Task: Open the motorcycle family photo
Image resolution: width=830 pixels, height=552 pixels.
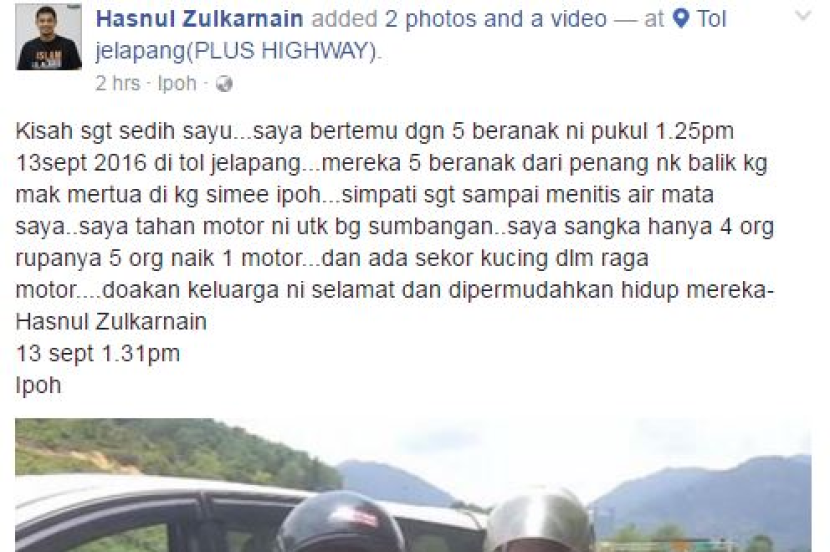Action: (x=413, y=485)
